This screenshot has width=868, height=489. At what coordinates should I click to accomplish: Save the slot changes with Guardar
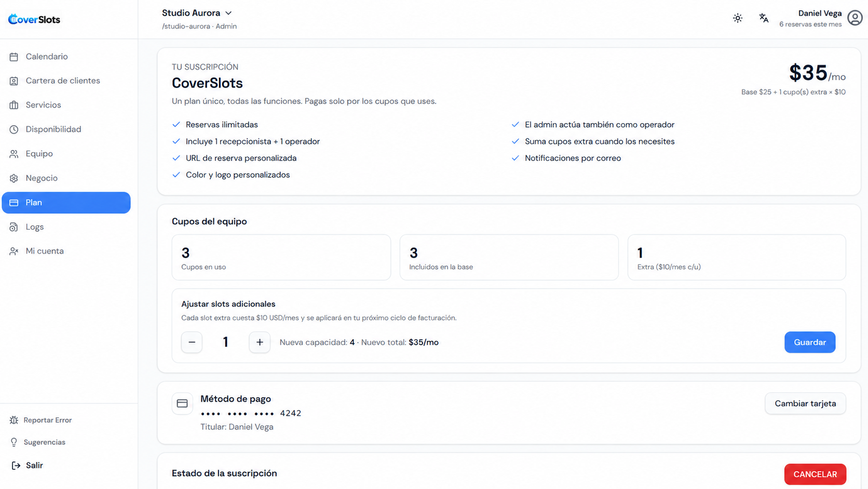point(810,342)
